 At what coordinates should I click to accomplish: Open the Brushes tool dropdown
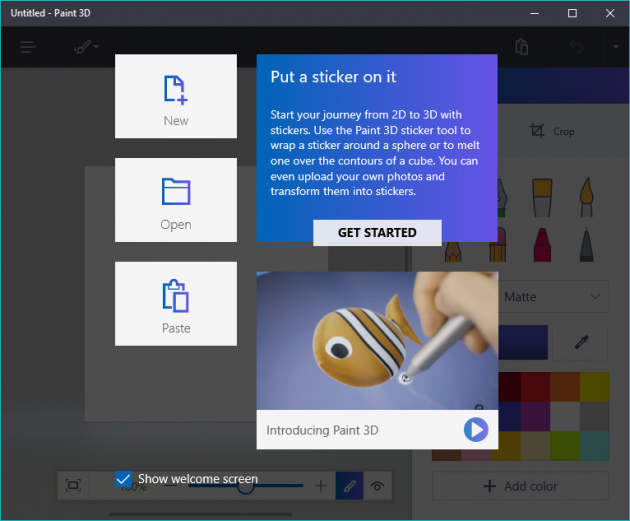[x=86, y=47]
